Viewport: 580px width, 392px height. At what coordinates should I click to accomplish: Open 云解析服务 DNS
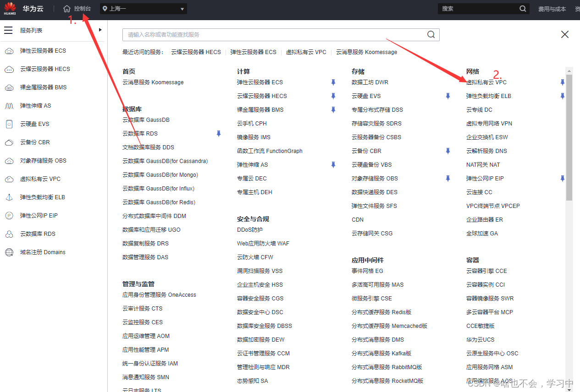tap(486, 151)
